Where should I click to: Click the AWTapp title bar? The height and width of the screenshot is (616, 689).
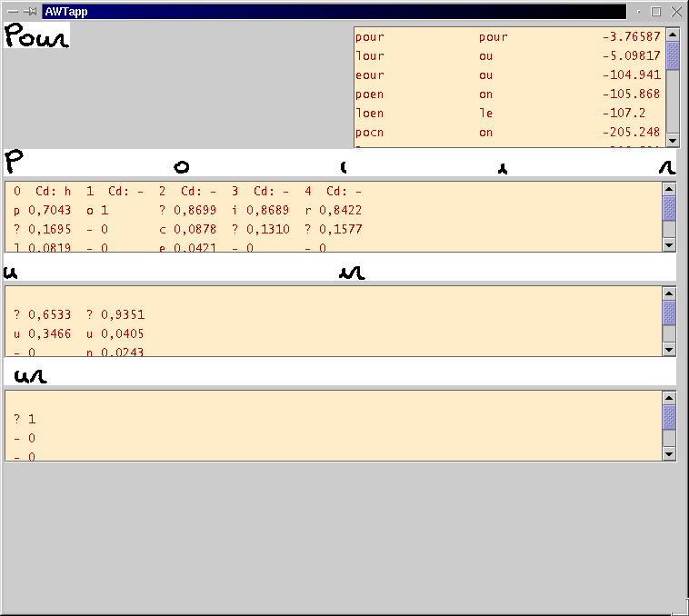pyautogui.click(x=334, y=12)
